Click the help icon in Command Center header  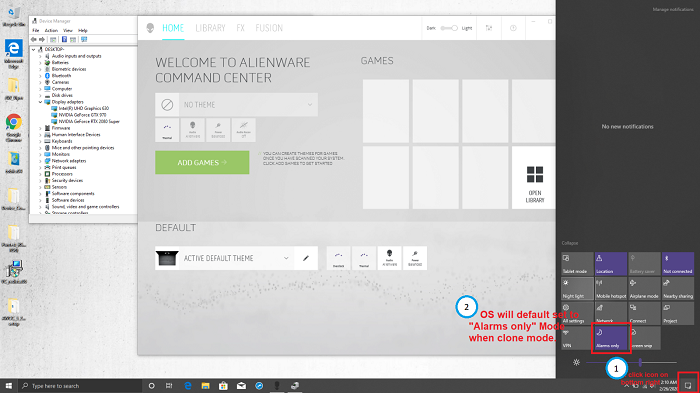[x=513, y=28]
